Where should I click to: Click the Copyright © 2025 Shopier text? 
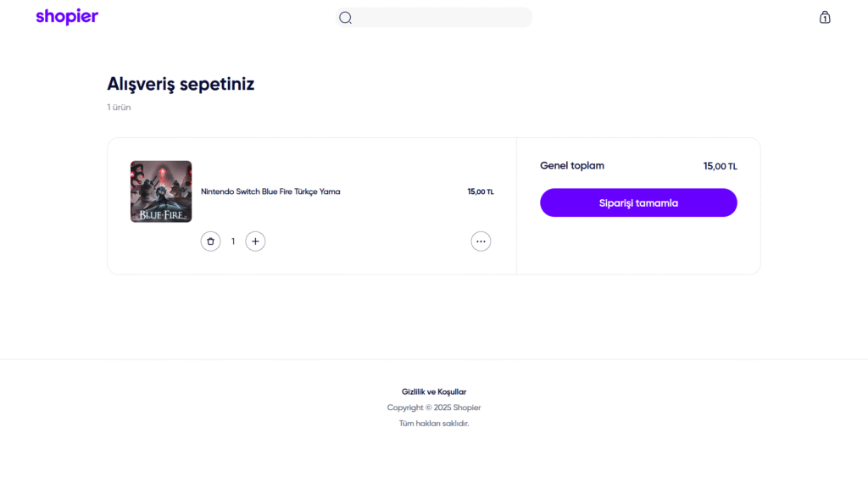click(x=434, y=408)
